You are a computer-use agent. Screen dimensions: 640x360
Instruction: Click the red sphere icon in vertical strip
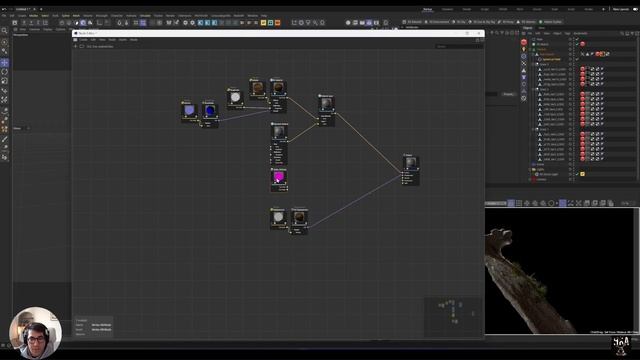[x=524, y=42]
